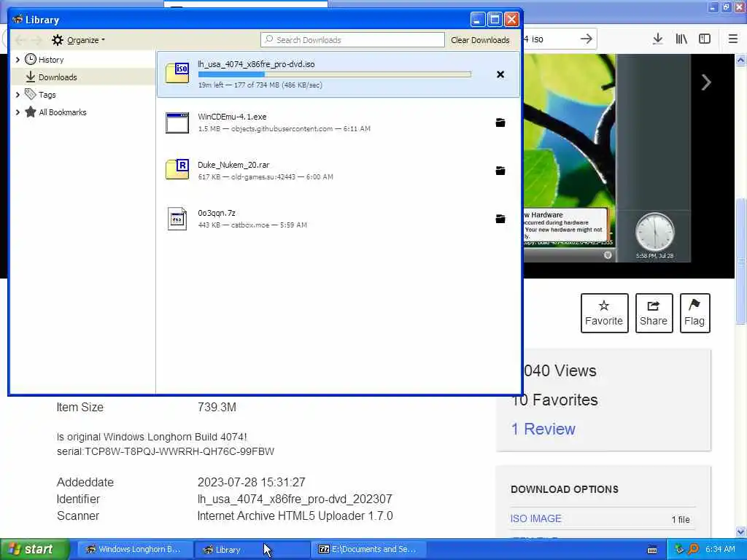
Task: Select the 0o3qqn.7z file name
Action: (217, 213)
